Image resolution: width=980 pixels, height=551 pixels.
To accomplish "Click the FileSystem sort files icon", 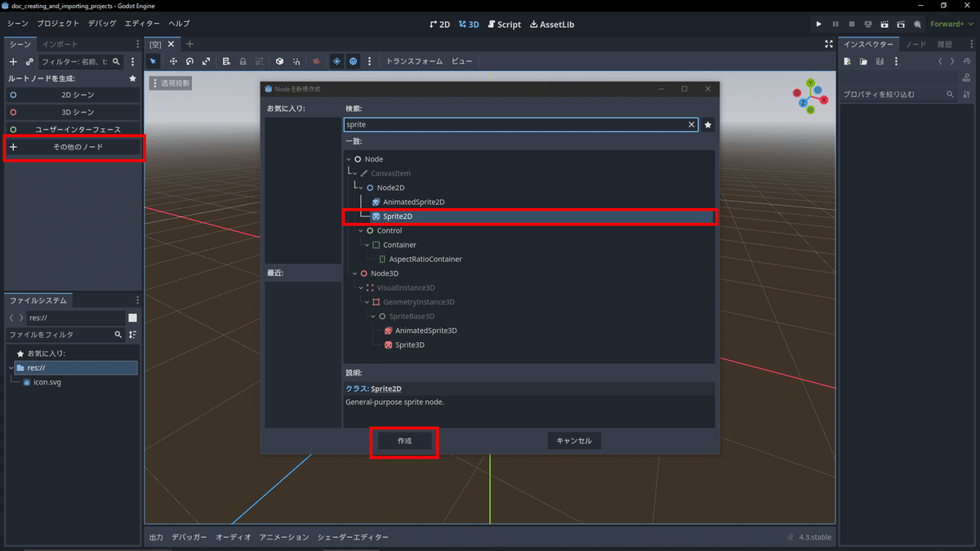I will click(132, 335).
